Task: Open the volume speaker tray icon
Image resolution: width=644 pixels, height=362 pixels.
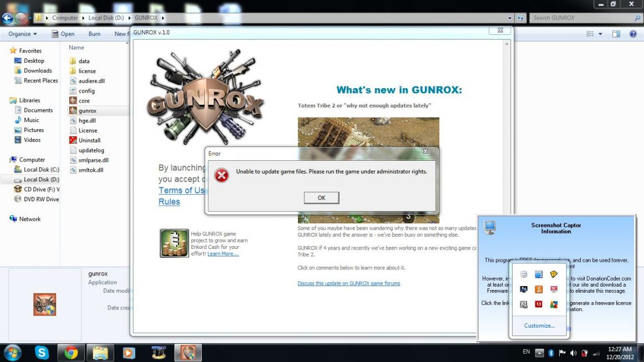Action: pyautogui.click(x=573, y=353)
